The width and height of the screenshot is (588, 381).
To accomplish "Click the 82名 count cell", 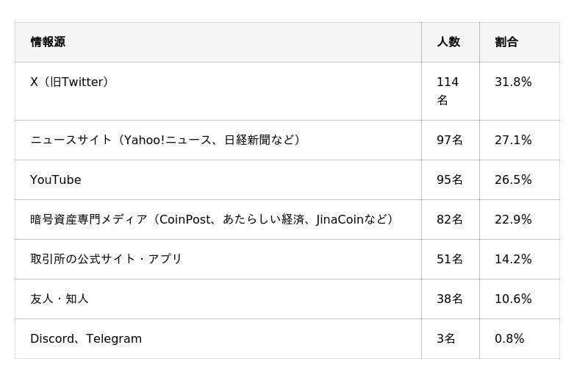I will [x=450, y=219].
